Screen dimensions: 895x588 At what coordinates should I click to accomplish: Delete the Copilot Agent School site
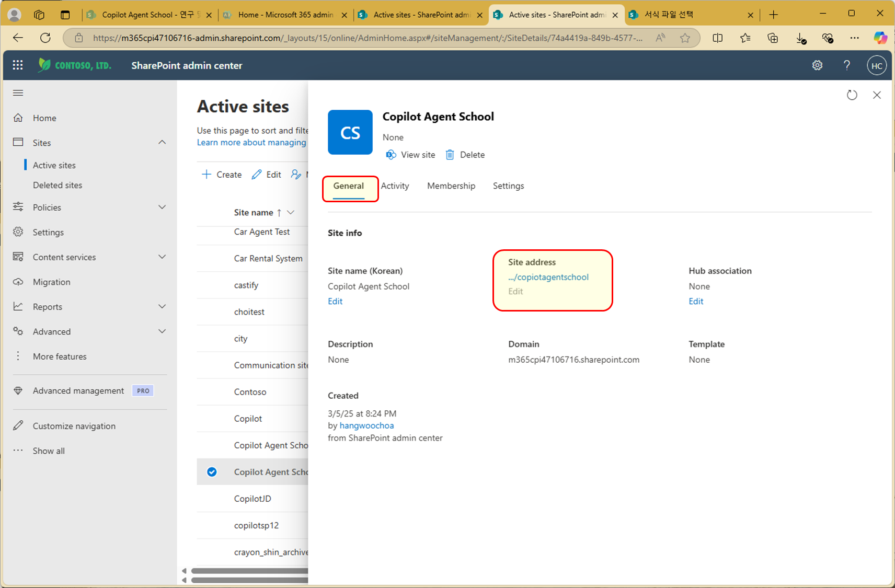[x=465, y=155]
